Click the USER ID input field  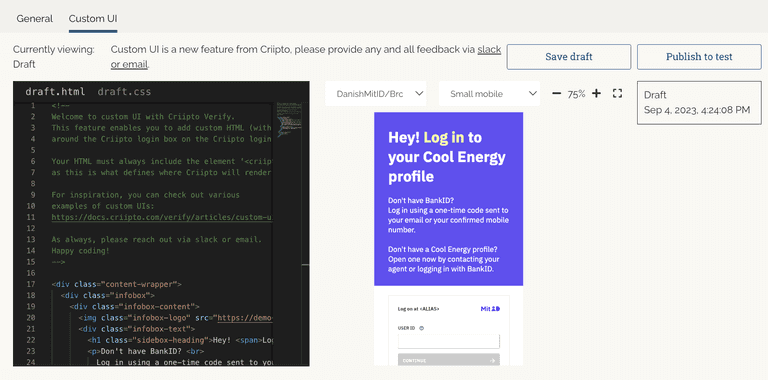coord(449,341)
